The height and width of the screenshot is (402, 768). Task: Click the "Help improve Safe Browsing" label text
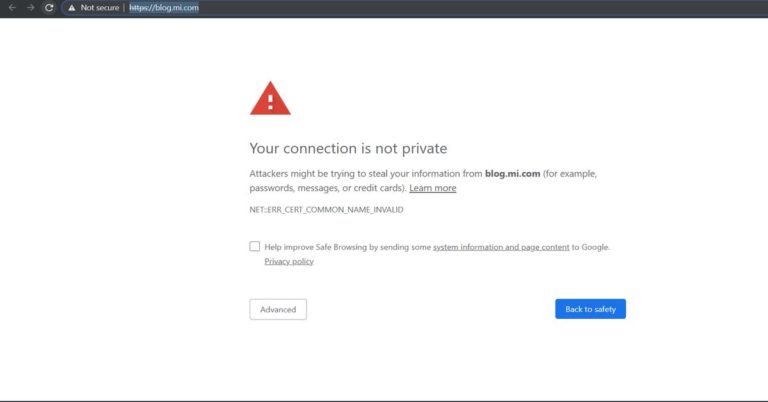(315, 247)
